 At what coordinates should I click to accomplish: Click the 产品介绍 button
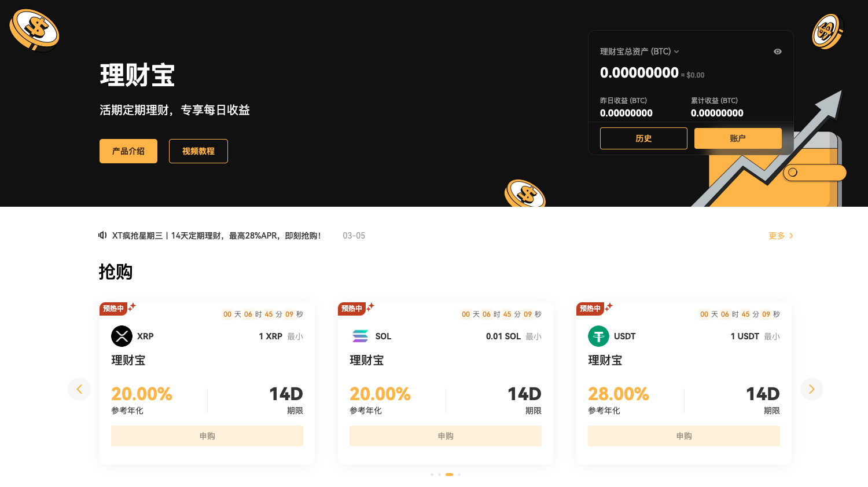[128, 151]
